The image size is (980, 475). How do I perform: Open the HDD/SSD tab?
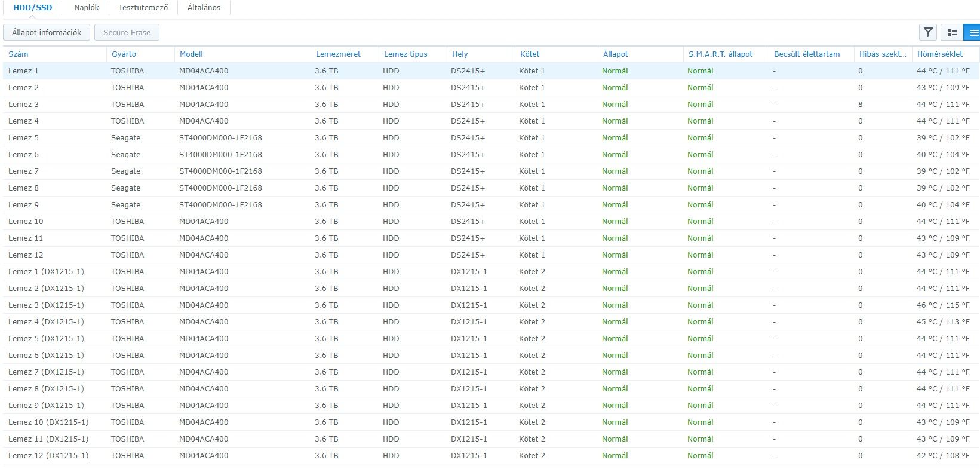33,8
